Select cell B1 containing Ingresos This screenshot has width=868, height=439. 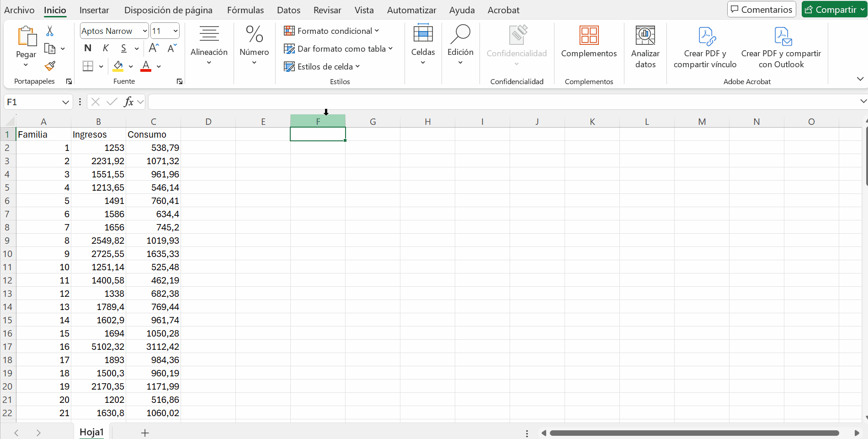point(98,134)
